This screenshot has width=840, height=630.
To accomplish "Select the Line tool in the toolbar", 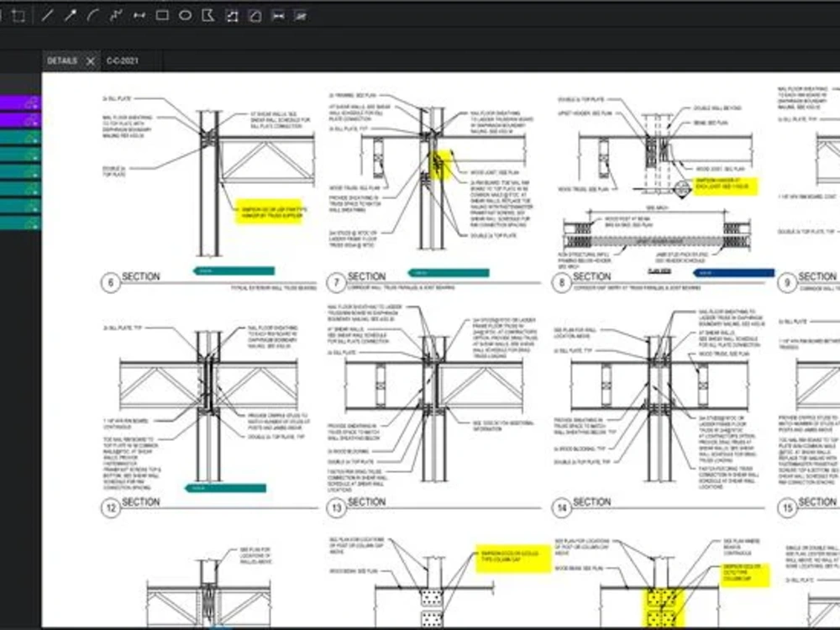I will click(x=48, y=14).
